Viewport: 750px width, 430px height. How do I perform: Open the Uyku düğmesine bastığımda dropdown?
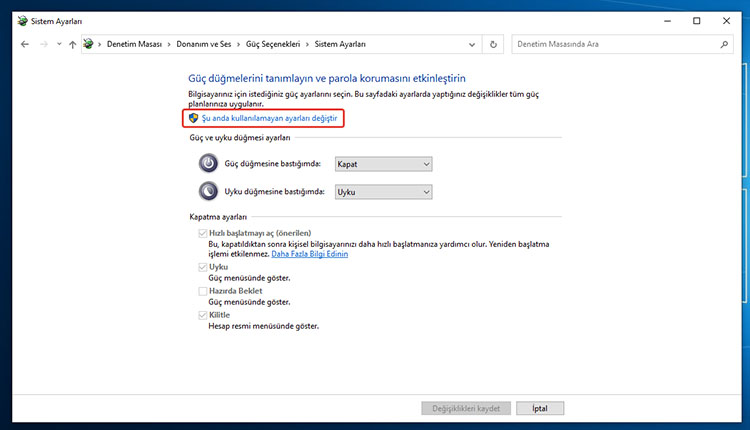click(383, 191)
